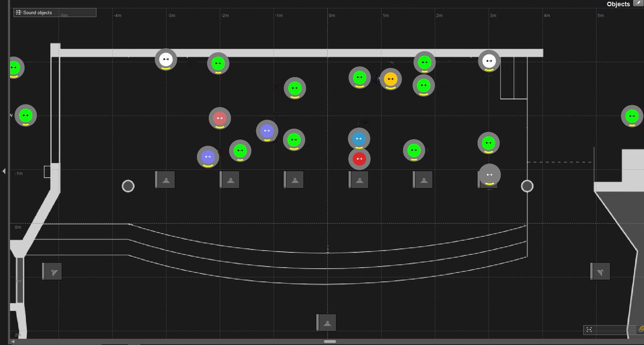The image size is (644, 345).
Task: Select green object right of the red object
Action: 414,150
